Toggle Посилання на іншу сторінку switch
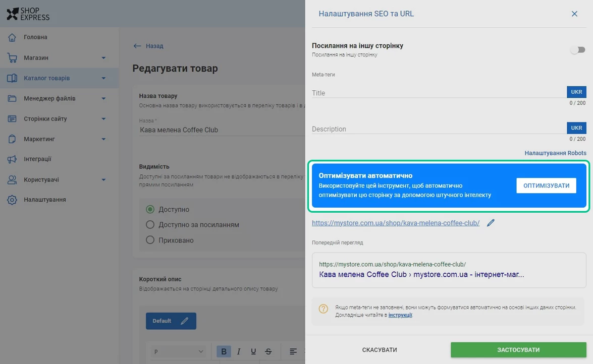 tap(577, 50)
